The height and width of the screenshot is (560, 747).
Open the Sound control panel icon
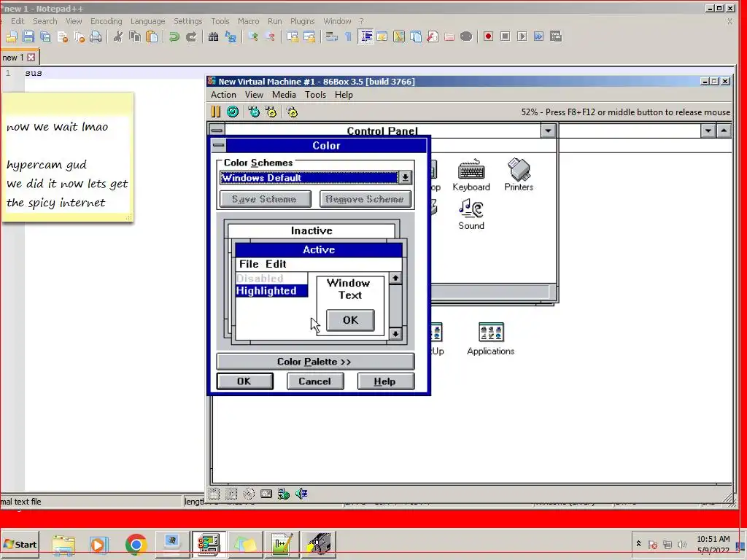(471, 214)
